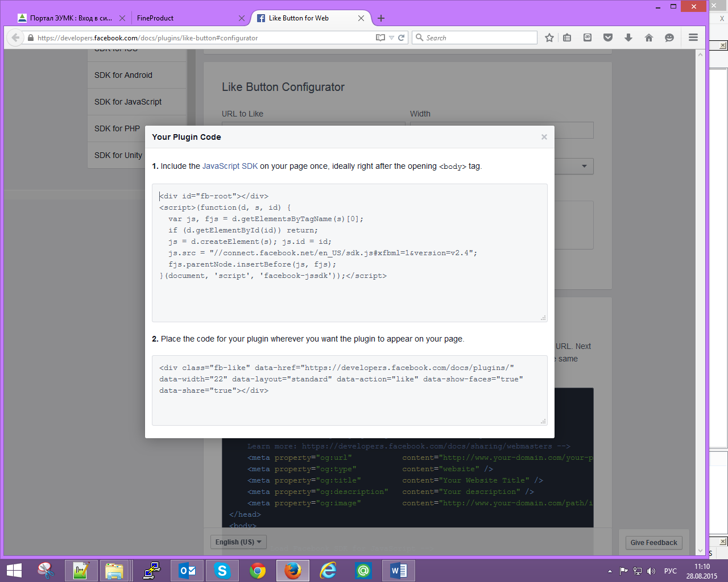
Task: Close the FineProduct tab
Action: pos(242,18)
